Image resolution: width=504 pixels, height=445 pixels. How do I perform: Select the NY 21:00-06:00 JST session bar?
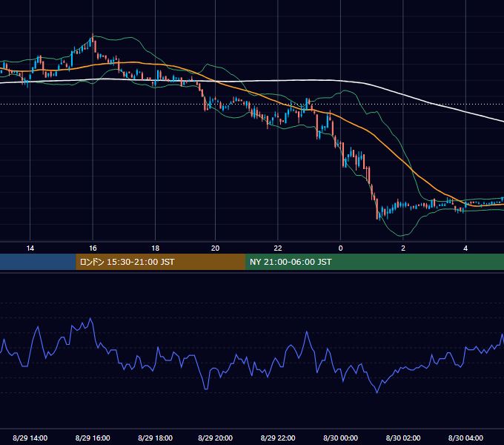374,262
